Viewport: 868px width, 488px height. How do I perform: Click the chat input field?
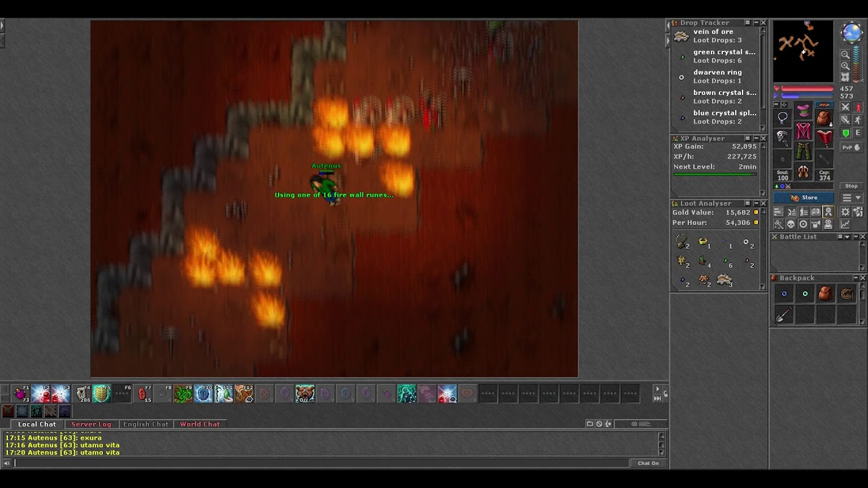click(x=321, y=463)
